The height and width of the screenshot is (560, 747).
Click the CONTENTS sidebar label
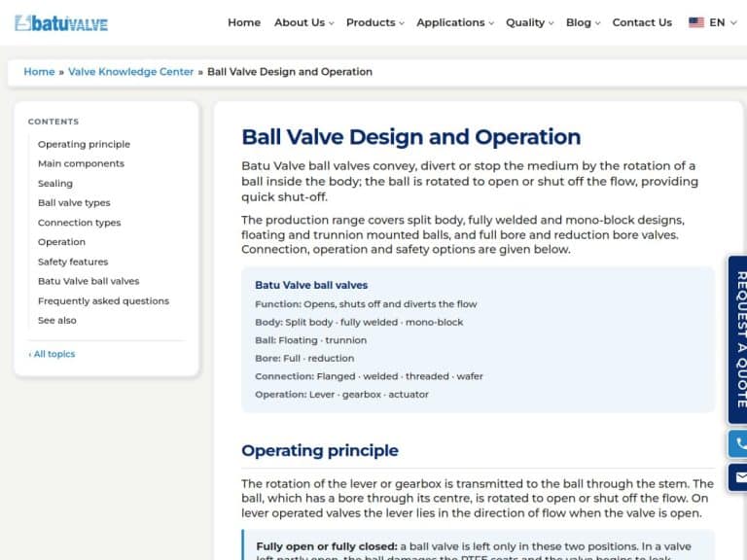click(53, 122)
